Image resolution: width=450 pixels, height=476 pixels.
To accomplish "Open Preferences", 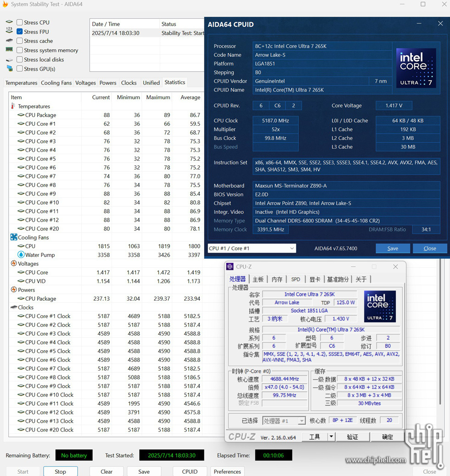I will click(x=227, y=471).
